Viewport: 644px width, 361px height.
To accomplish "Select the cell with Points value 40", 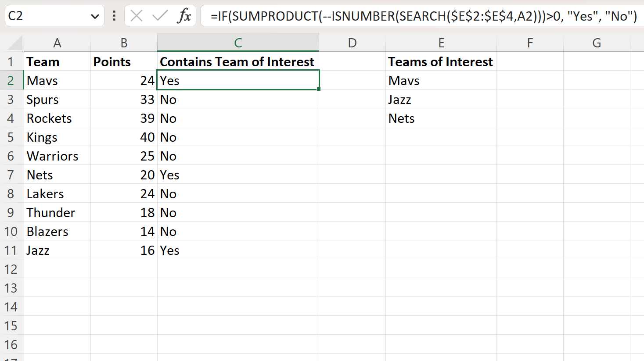I will (124, 137).
